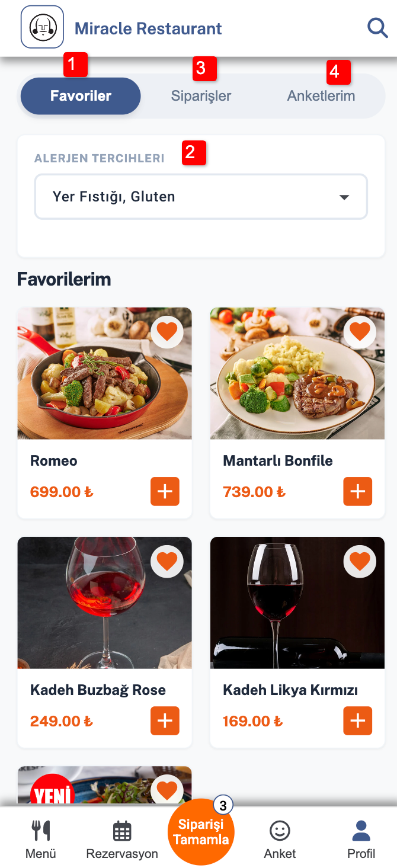
Task: Toggle heart on Mantarlı Bonfile
Action: pos(360,332)
